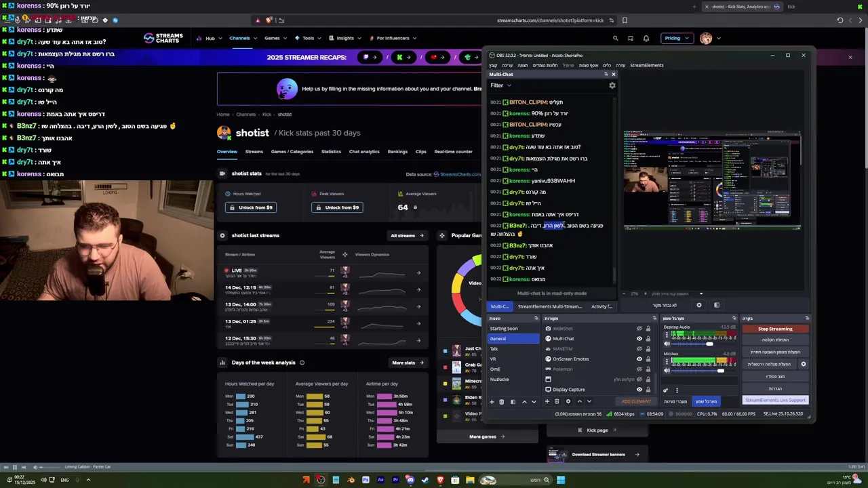
Task: Move the scene down in the Scenes list
Action: [x=534, y=402]
